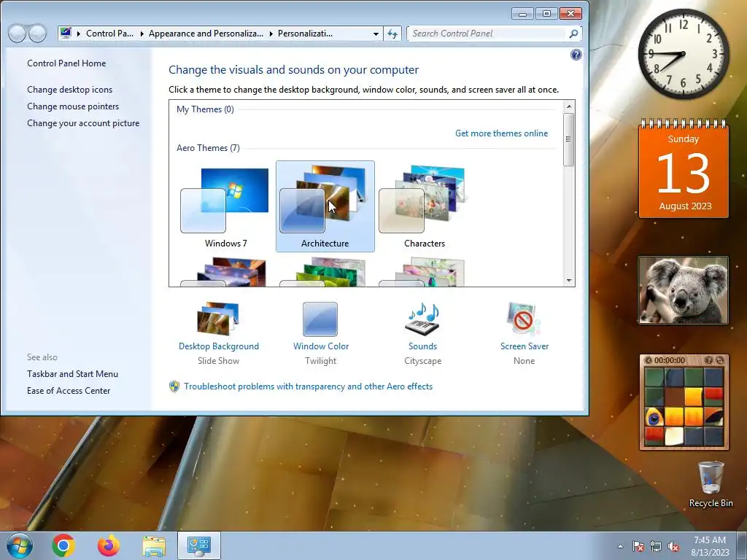Click the Aero Themes (7) heading
747x560 pixels.
tap(208, 147)
